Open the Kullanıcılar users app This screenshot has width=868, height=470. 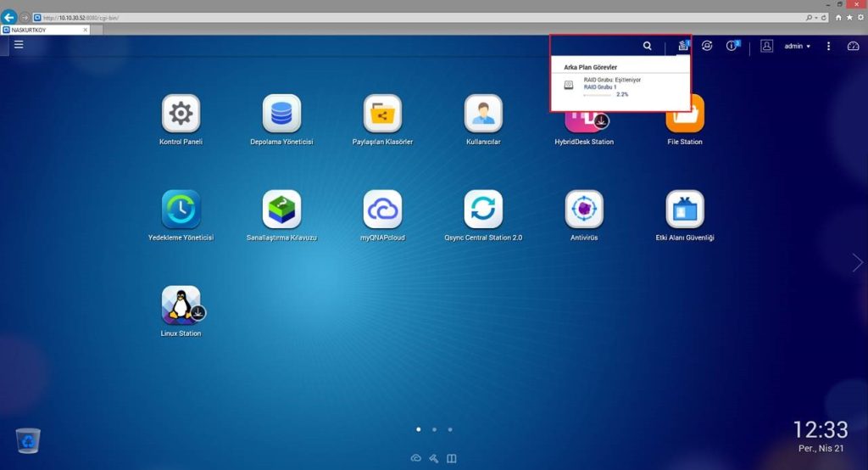coord(483,113)
